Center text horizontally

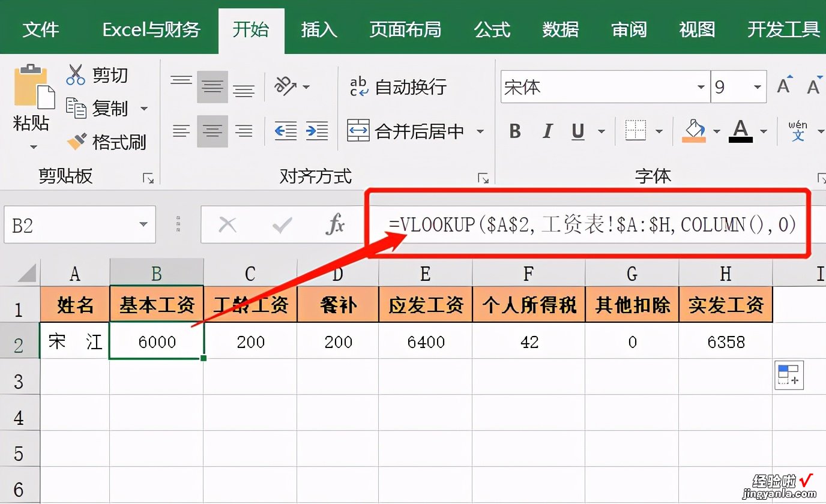[213, 131]
